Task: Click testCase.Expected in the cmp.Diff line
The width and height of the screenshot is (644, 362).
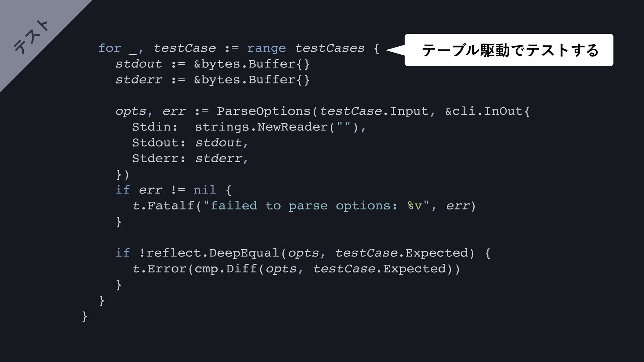Action: pyautogui.click(x=379, y=269)
